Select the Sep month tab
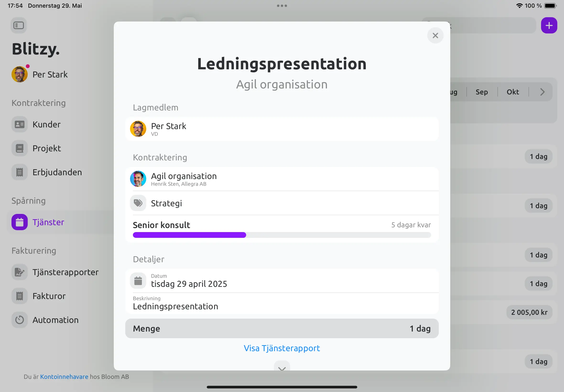This screenshot has height=392, width=564. click(x=482, y=92)
